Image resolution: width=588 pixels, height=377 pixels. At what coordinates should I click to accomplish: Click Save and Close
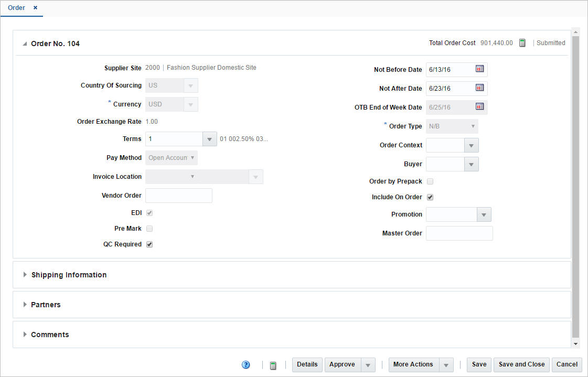(x=521, y=364)
